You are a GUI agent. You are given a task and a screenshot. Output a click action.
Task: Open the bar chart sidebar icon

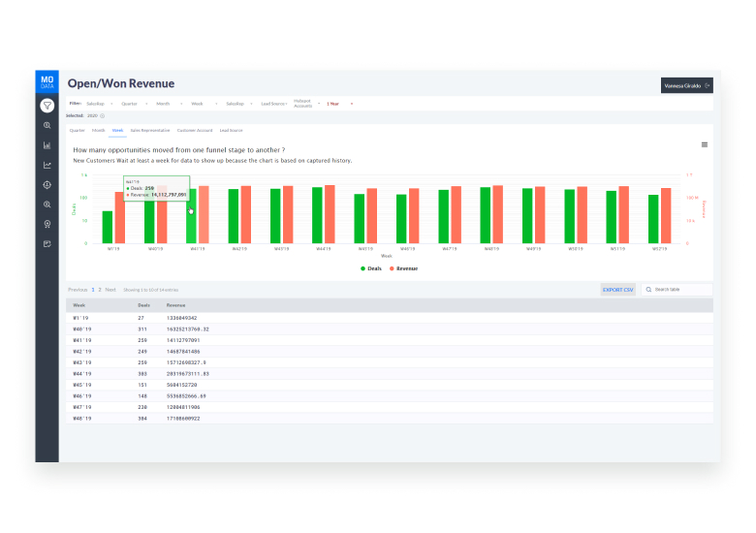[x=47, y=145]
